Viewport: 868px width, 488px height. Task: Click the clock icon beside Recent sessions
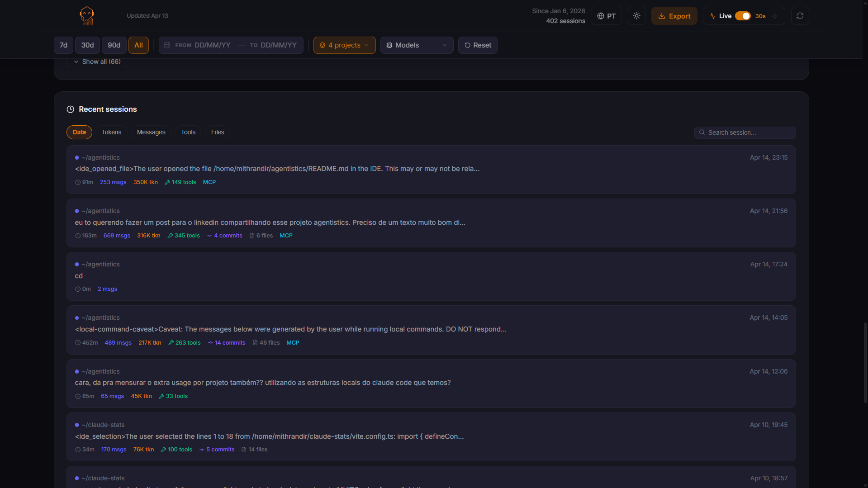click(x=71, y=109)
